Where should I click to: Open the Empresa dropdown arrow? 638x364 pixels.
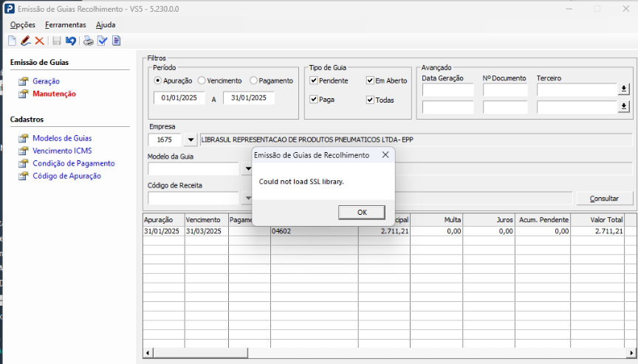click(x=191, y=140)
